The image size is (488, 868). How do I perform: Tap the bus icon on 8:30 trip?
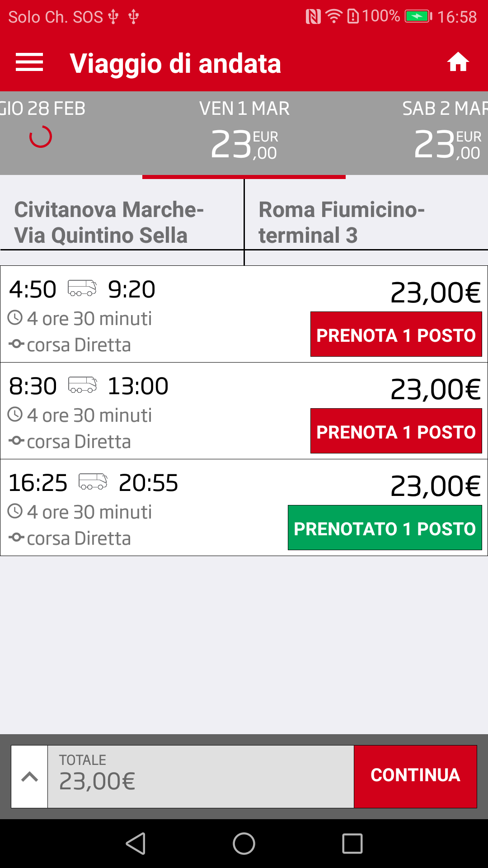pyautogui.click(x=82, y=385)
